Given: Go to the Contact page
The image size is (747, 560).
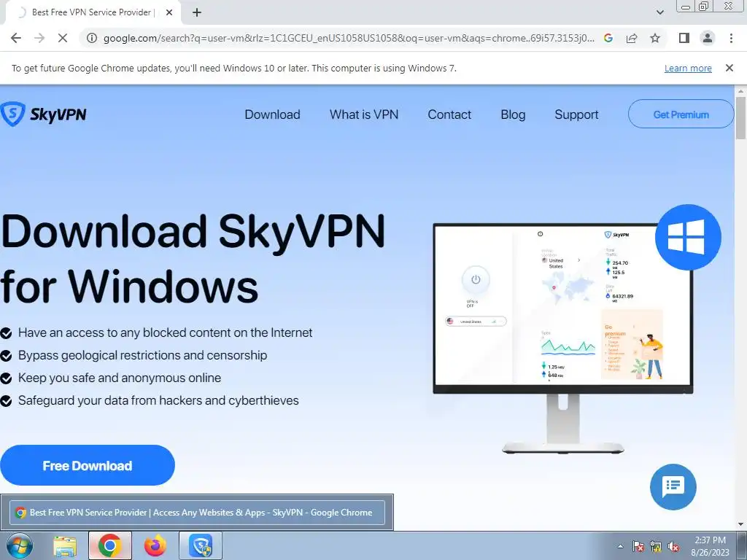Looking at the screenshot, I should coord(449,114).
